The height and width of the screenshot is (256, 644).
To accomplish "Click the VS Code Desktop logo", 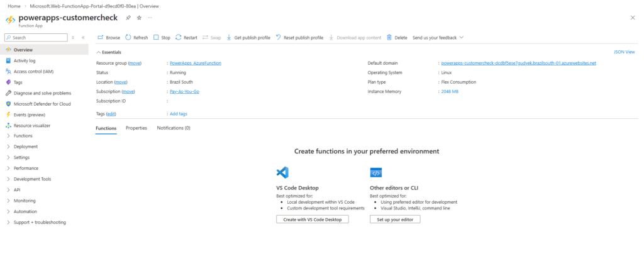I will click(x=282, y=172).
